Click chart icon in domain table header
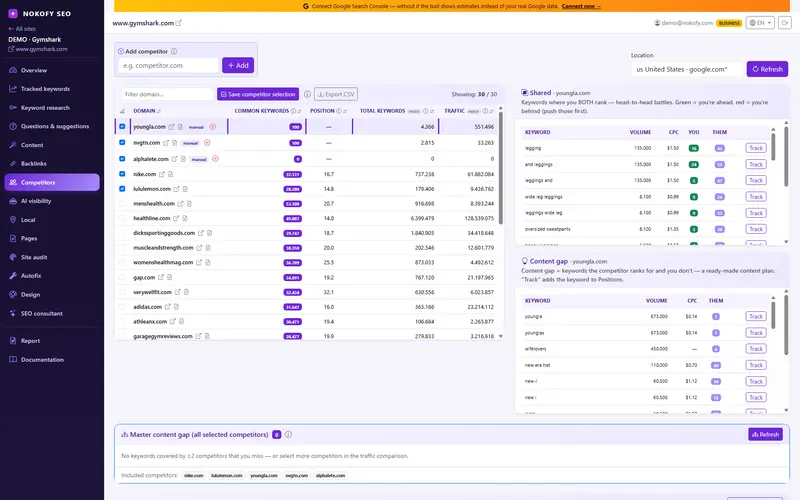Image resolution: width=800 pixels, height=500 pixels. (122, 111)
